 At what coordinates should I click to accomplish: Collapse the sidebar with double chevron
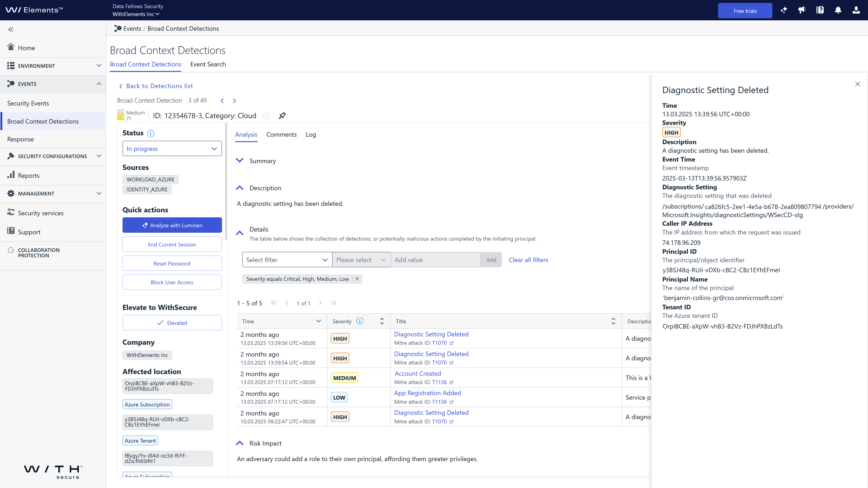pos(11,29)
